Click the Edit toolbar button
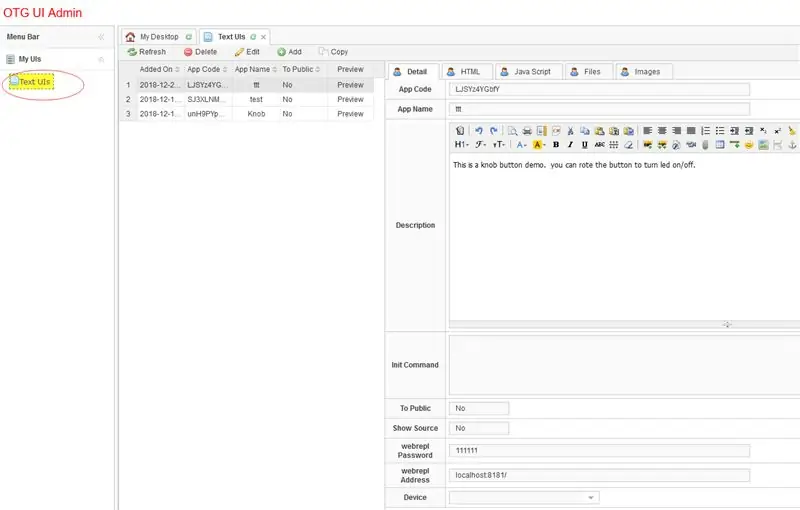The image size is (800, 510). pyautogui.click(x=247, y=52)
